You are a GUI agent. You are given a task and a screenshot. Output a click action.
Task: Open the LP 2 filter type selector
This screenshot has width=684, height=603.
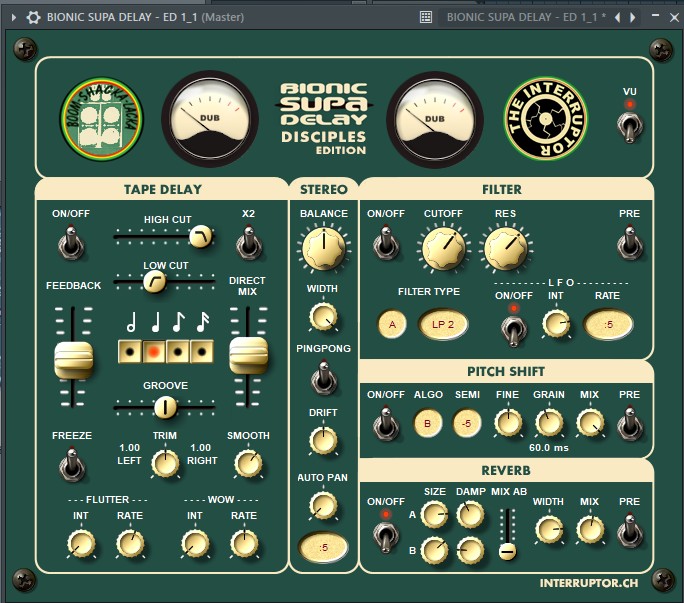[443, 324]
